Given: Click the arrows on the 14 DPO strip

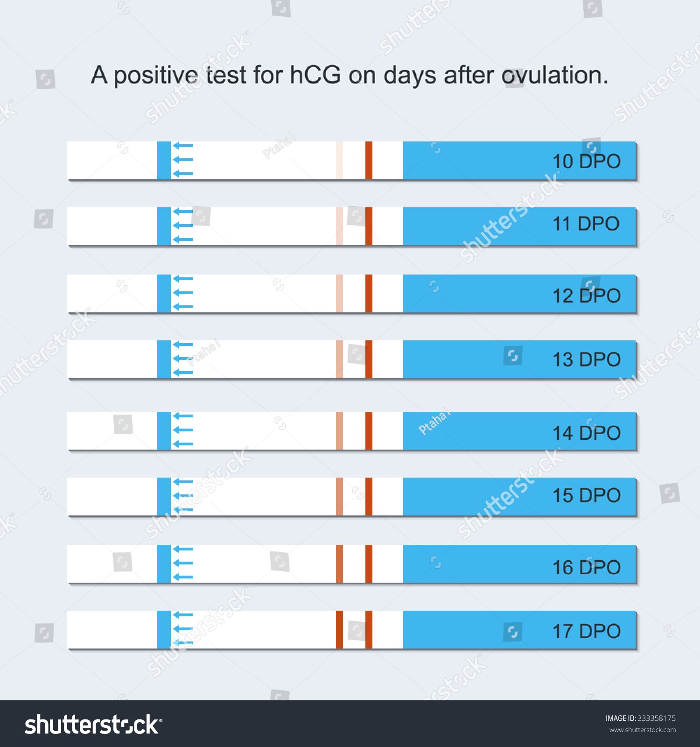Looking at the screenshot, I should pyautogui.click(x=183, y=430).
